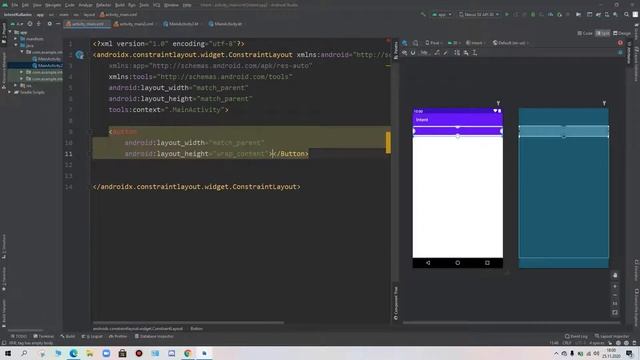
Task: Click the red layout error indicator
Action: pos(620,43)
